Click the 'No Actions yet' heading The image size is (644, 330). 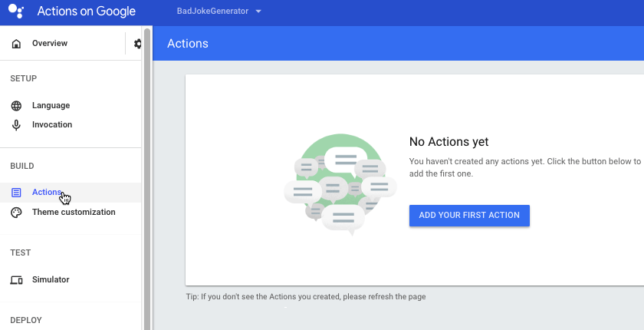[x=449, y=142]
